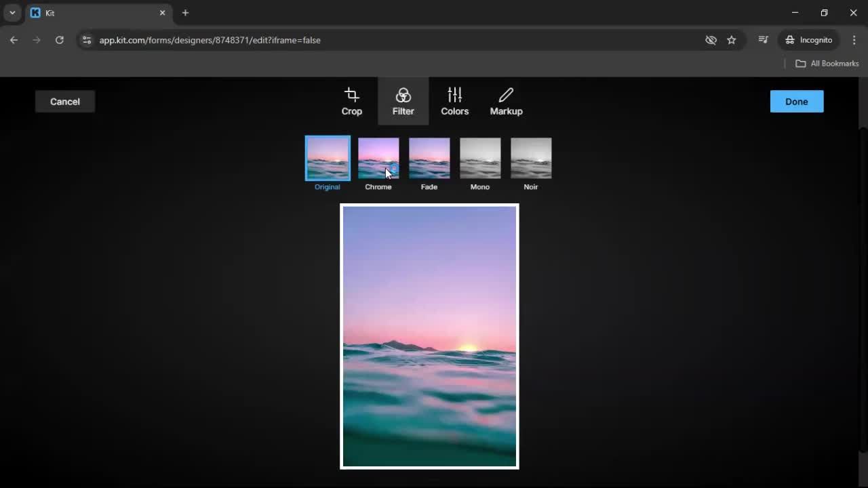Open the browser three-dot menu
This screenshot has width=868, height=488.
click(x=854, y=40)
